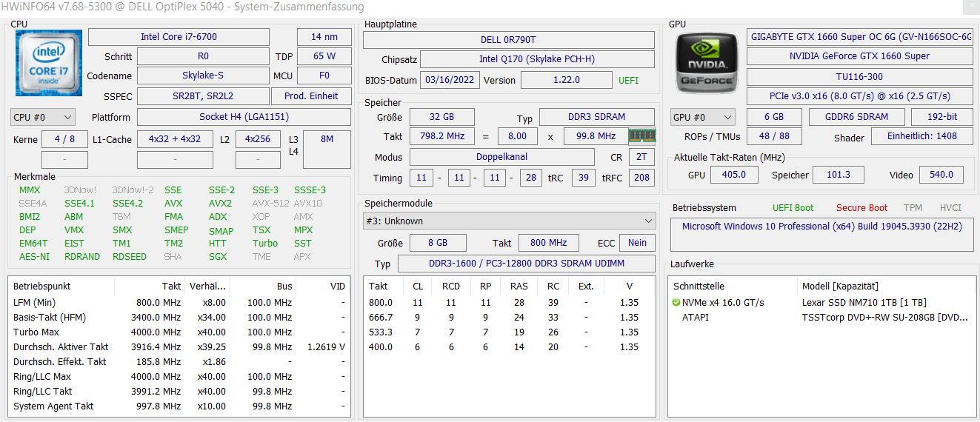Open the CPU #0 selector dropdown
This screenshot has width=980, height=422.
[x=43, y=117]
